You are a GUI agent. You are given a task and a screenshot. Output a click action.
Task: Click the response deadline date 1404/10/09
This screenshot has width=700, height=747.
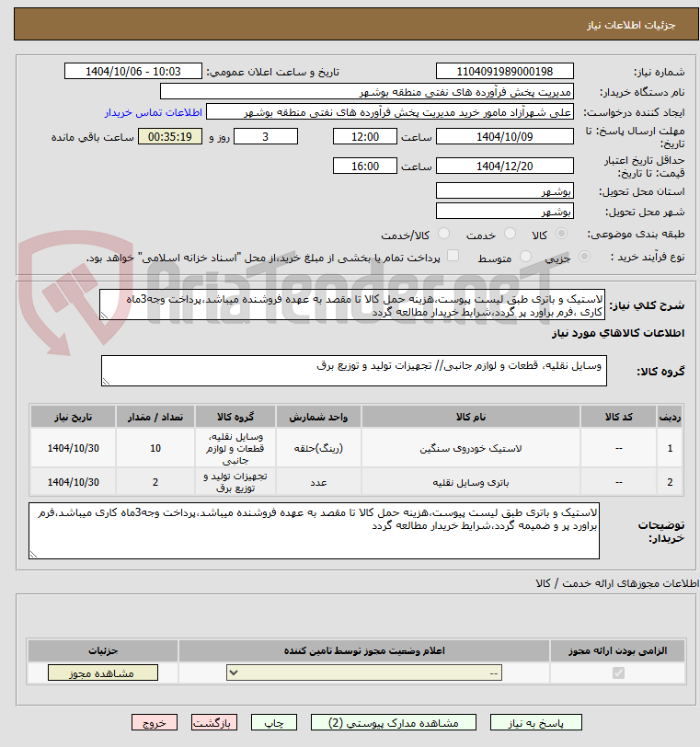(505, 137)
